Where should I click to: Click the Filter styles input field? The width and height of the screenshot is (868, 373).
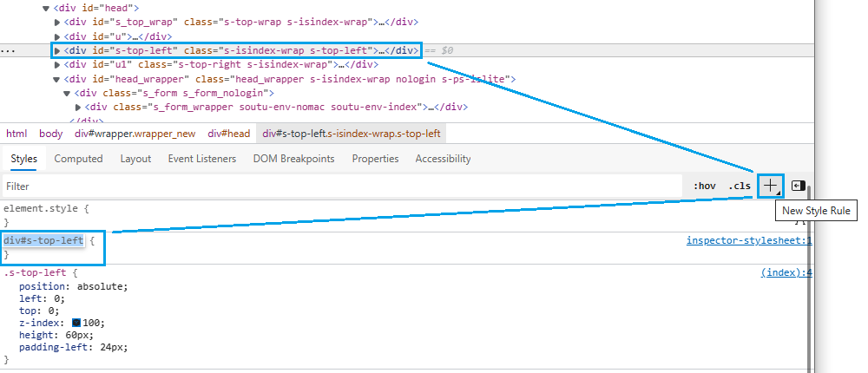(x=339, y=186)
